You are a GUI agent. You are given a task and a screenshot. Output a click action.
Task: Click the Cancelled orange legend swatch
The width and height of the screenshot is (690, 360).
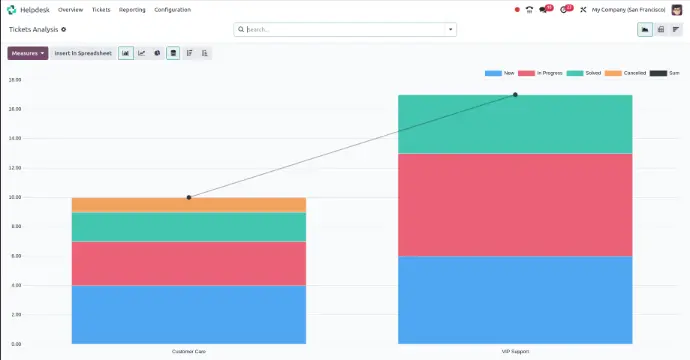(613, 73)
